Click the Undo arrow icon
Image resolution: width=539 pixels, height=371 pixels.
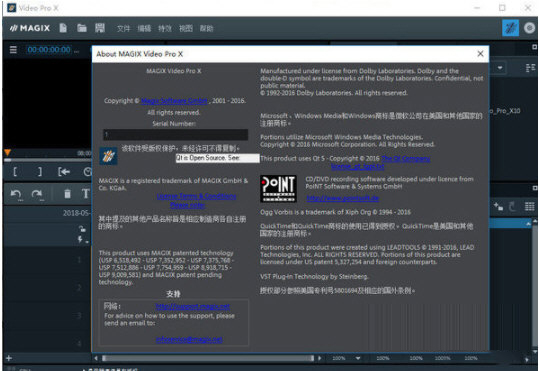click(x=15, y=194)
